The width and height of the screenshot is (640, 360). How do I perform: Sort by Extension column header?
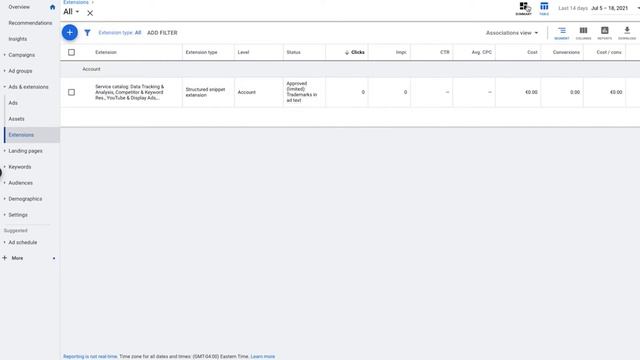click(106, 52)
